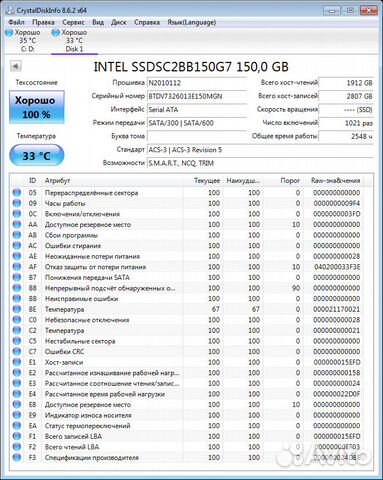The width and height of the screenshot is (383, 480).
Task: Click the blue status icon for attribute AB
Action: (x=17, y=235)
